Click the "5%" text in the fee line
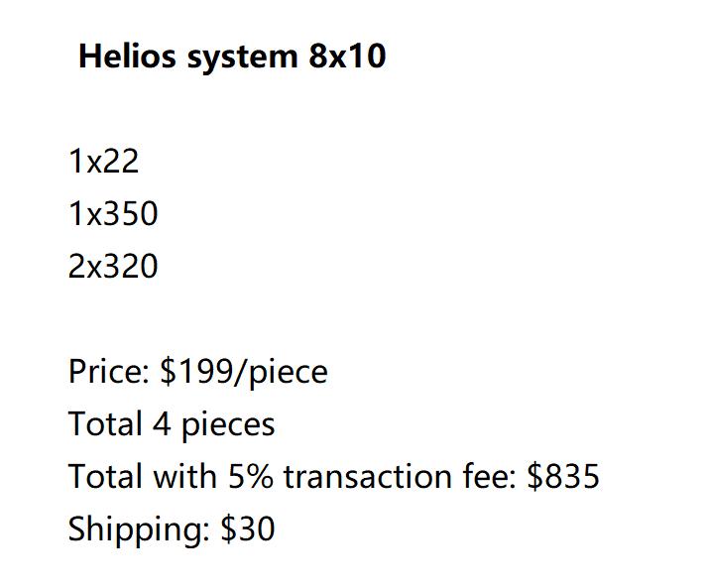Screen dimensions: 709x588 [251, 477]
